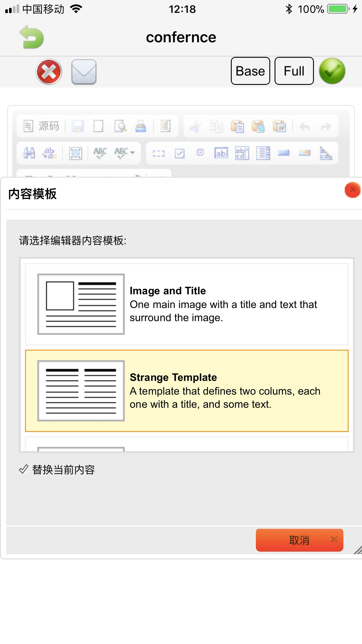Tap the Bluetooth status icon
Viewport: 362px width, 644px height.
pos(289,9)
